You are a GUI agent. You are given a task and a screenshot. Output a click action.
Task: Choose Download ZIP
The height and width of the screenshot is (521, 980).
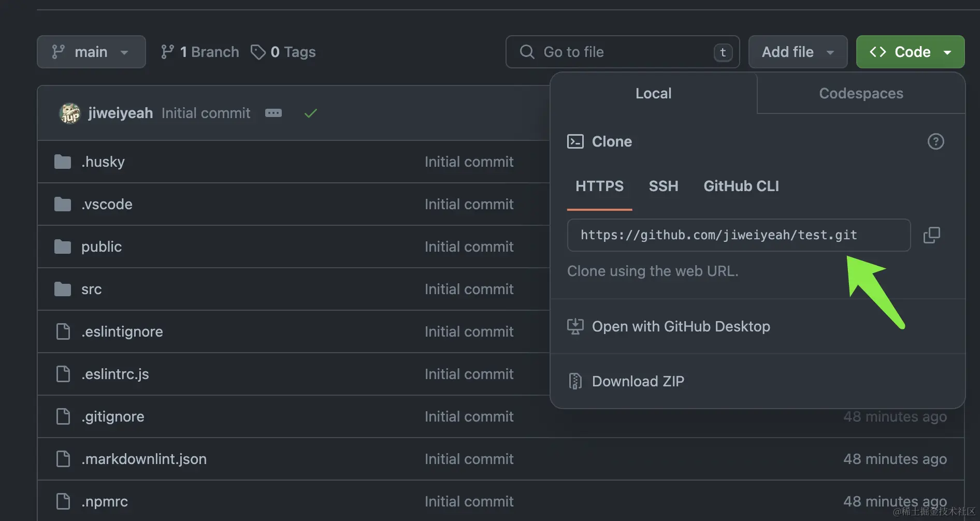pyautogui.click(x=638, y=381)
